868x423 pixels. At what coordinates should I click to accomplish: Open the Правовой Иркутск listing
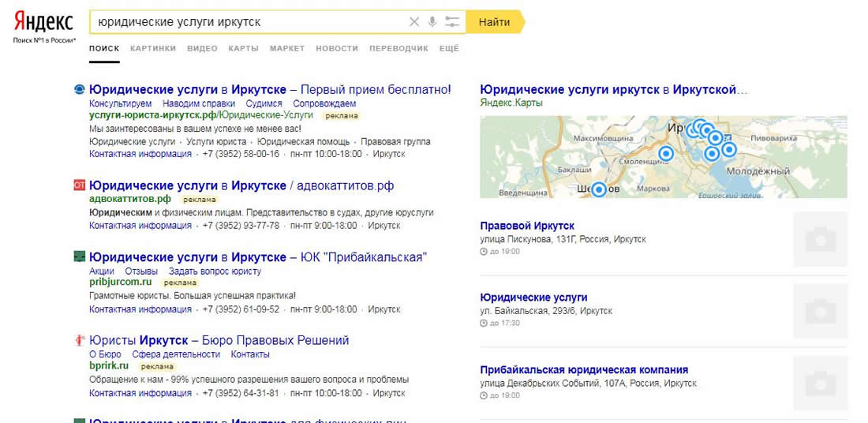pyautogui.click(x=527, y=226)
